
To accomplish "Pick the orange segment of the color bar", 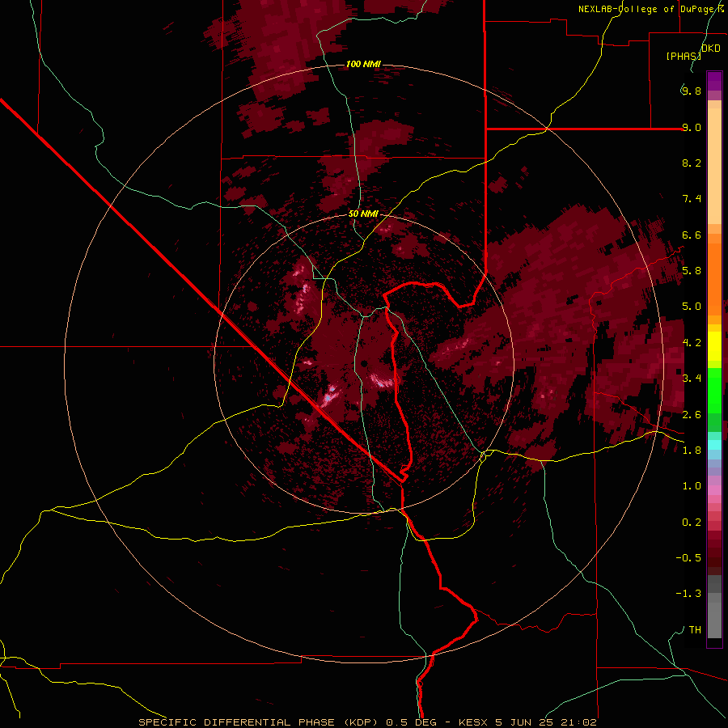I will click(714, 278).
